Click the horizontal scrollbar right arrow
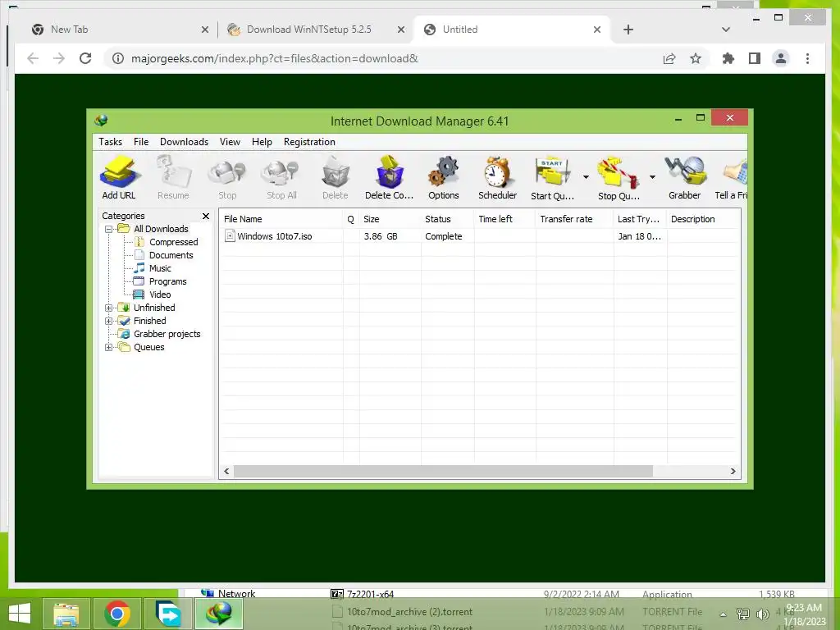This screenshot has height=630, width=840. 733,472
